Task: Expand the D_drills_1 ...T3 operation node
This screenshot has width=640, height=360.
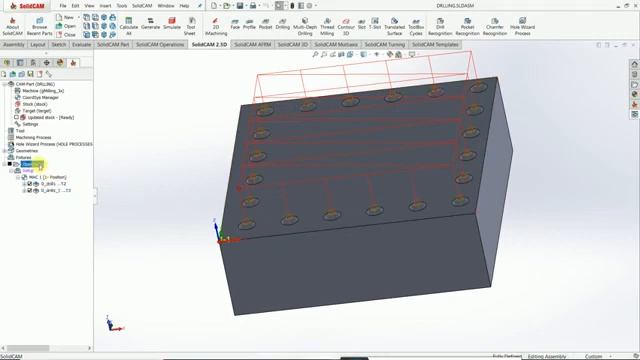Action: click(24, 190)
